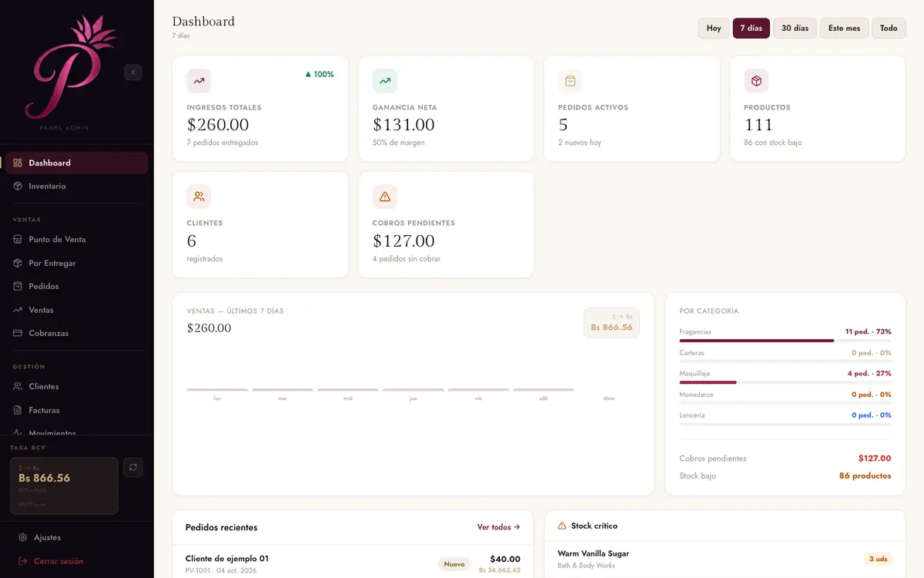Click the Maquillaje category progress bar

pyautogui.click(x=785, y=382)
